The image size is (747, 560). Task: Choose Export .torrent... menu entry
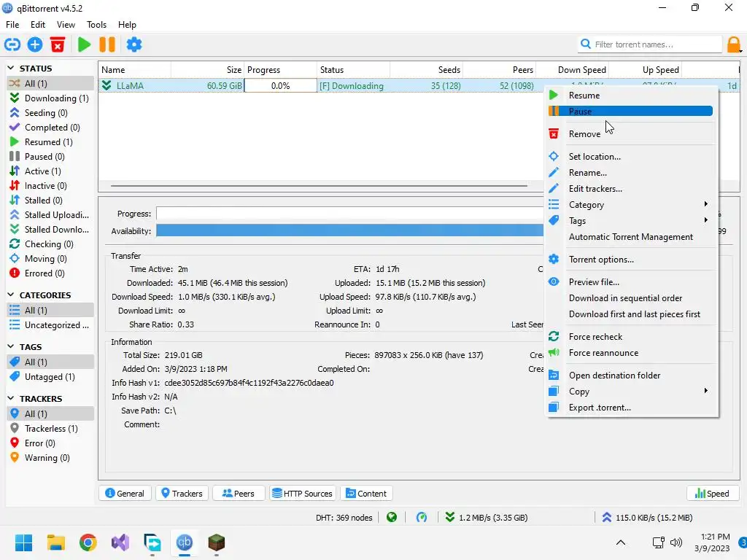(631, 408)
